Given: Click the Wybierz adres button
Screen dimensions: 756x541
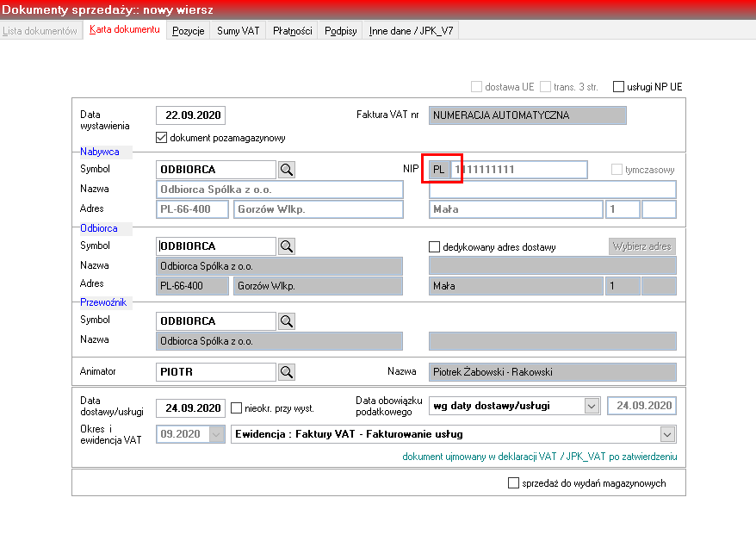Looking at the screenshot, I should (x=641, y=246).
